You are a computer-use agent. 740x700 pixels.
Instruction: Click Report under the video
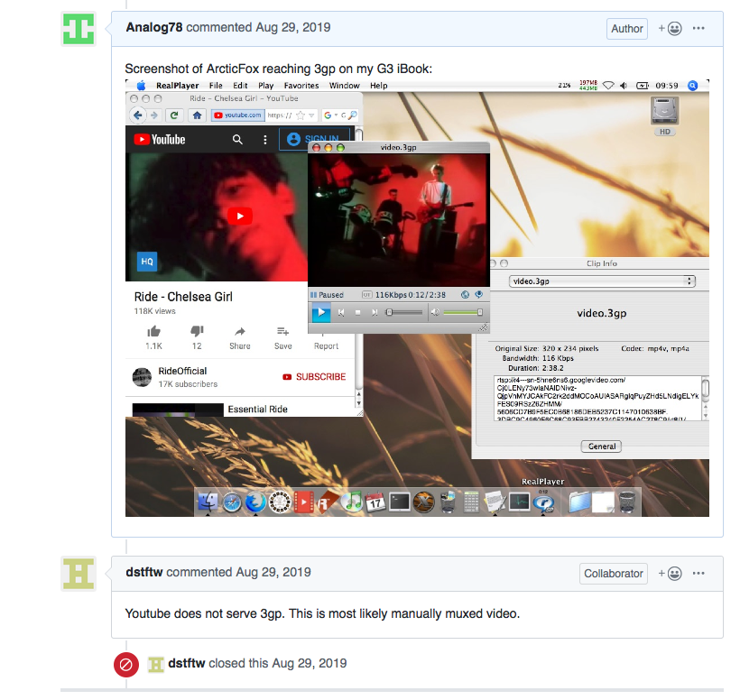(326, 345)
